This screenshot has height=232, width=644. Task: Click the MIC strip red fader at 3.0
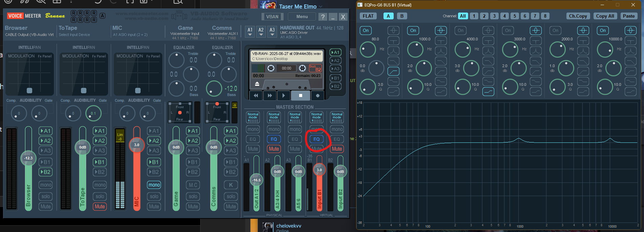point(137,145)
